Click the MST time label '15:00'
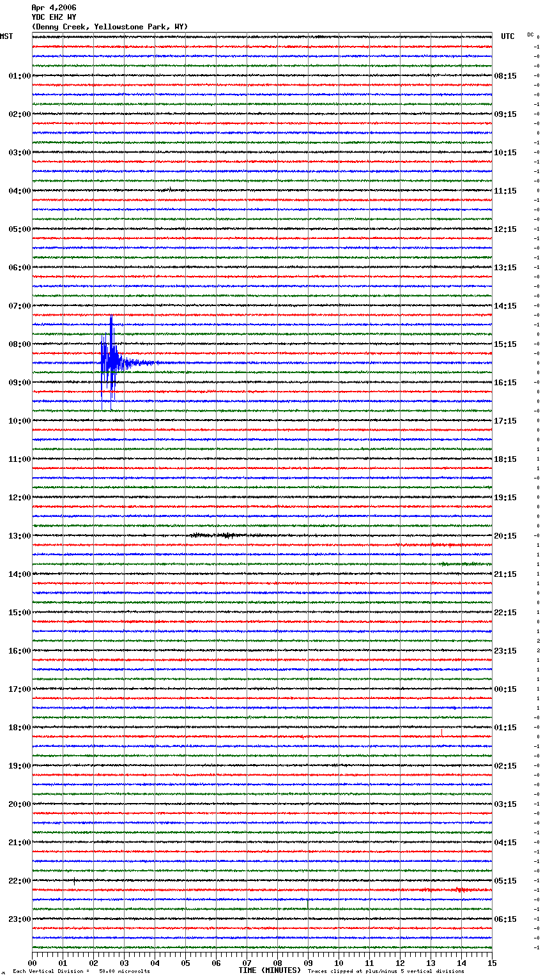 pos(20,613)
